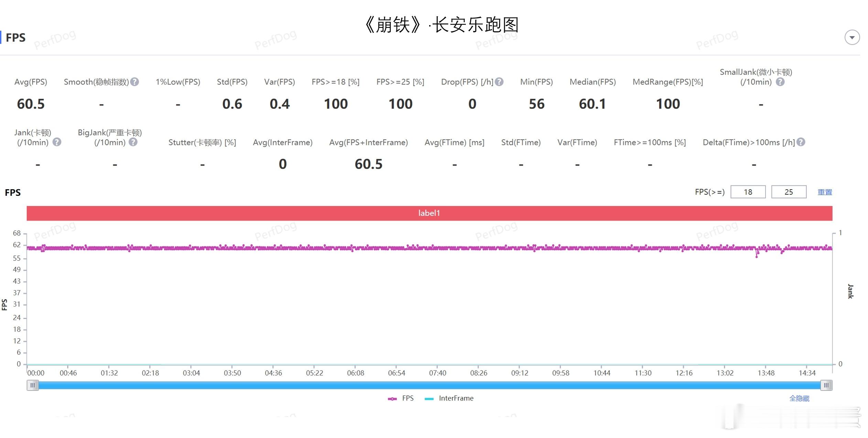Click the Var(FTime) label
This screenshot has width=868, height=438.
pyautogui.click(x=577, y=142)
